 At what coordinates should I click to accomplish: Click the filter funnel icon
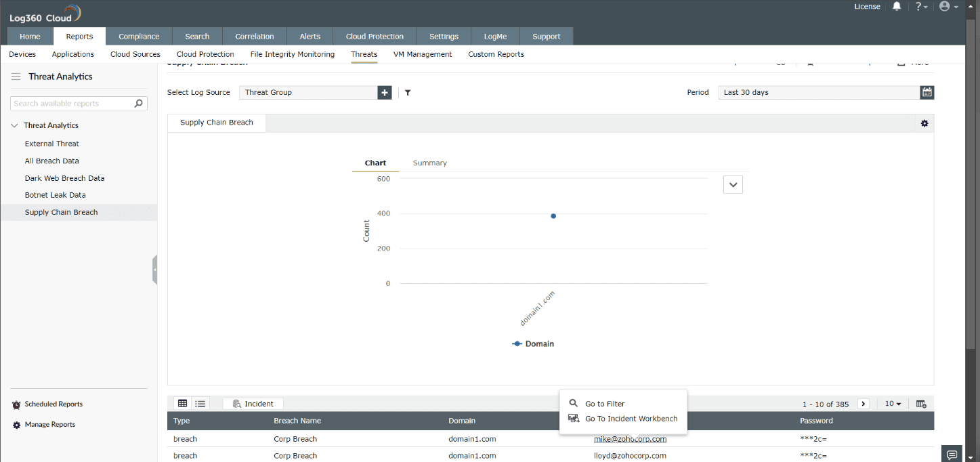(408, 93)
